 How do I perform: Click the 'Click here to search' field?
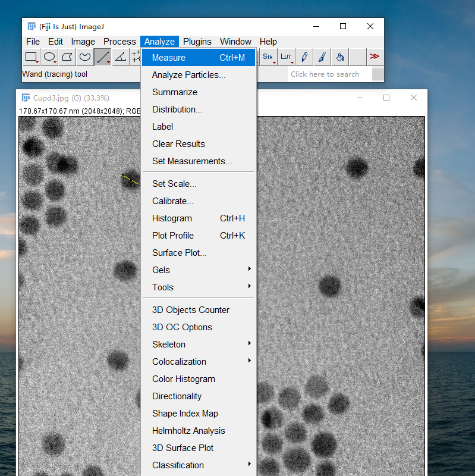pyautogui.click(x=329, y=74)
